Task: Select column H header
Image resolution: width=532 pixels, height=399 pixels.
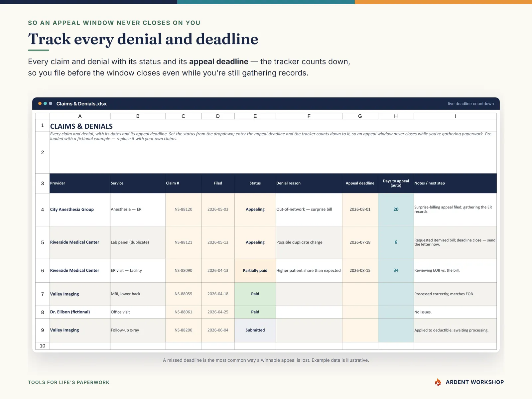Action: (396, 116)
